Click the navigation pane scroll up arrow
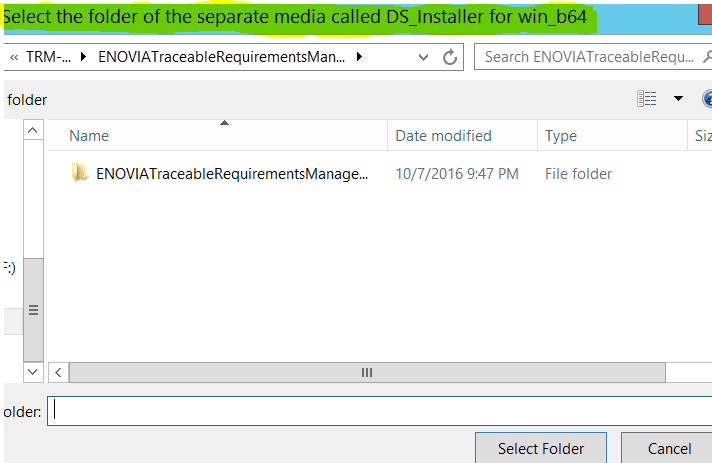Viewport: 712px width, 463px height. [x=33, y=130]
